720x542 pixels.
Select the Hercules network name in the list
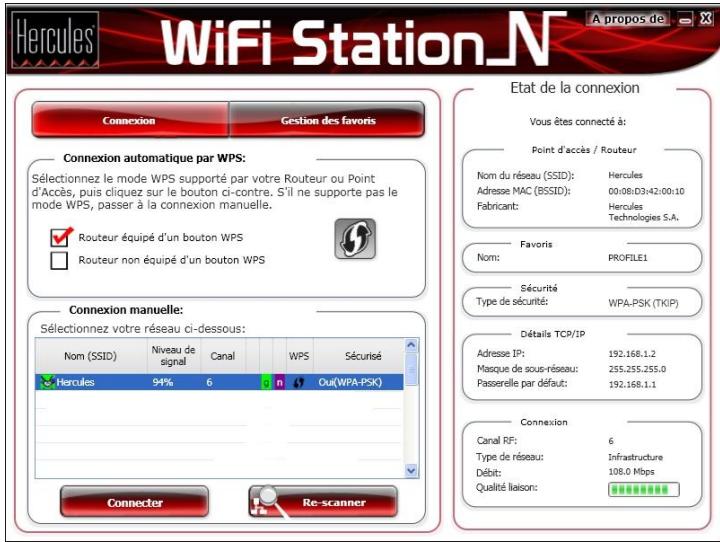[x=75, y=382]
